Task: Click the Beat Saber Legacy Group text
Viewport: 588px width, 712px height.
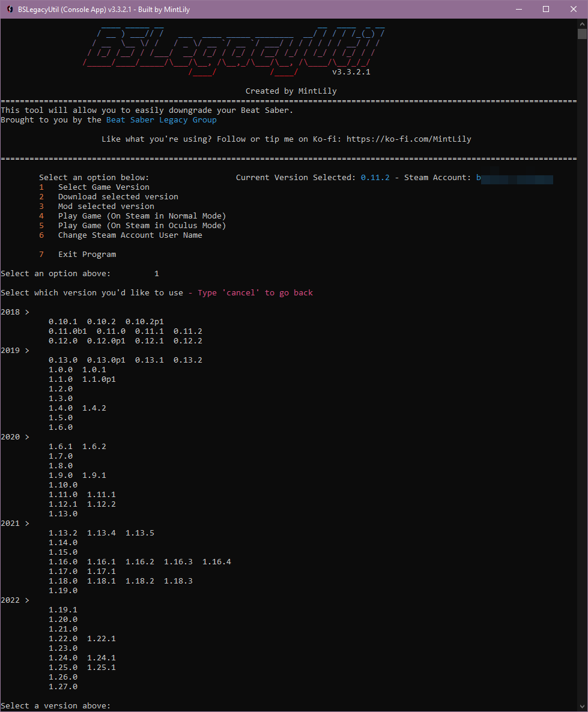Action: pyautogui.click(x=161, y=120)
